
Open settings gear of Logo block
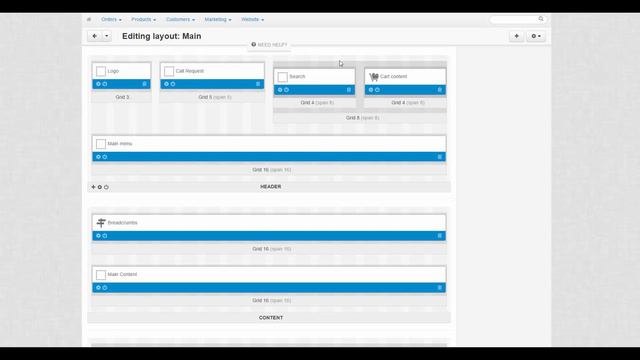[98, 84]
